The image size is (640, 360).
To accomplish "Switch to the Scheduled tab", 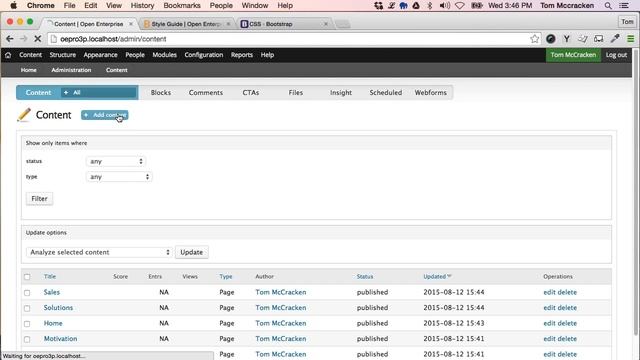I will [386, 93].
